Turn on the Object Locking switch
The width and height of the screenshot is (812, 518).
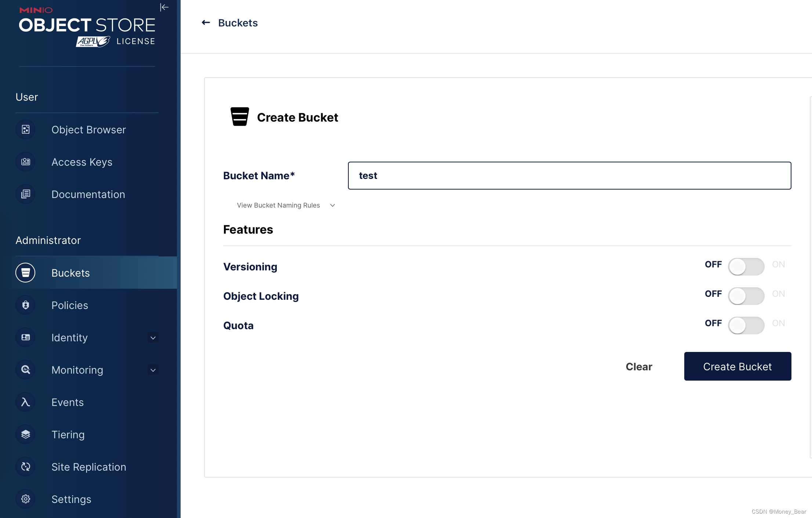[x=746, y=296]
